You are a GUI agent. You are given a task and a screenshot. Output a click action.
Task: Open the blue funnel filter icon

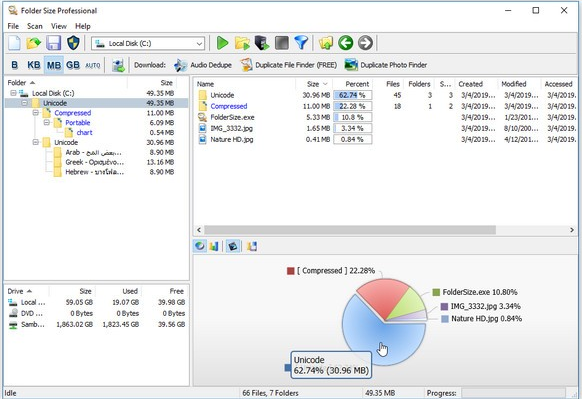[301, 43]
